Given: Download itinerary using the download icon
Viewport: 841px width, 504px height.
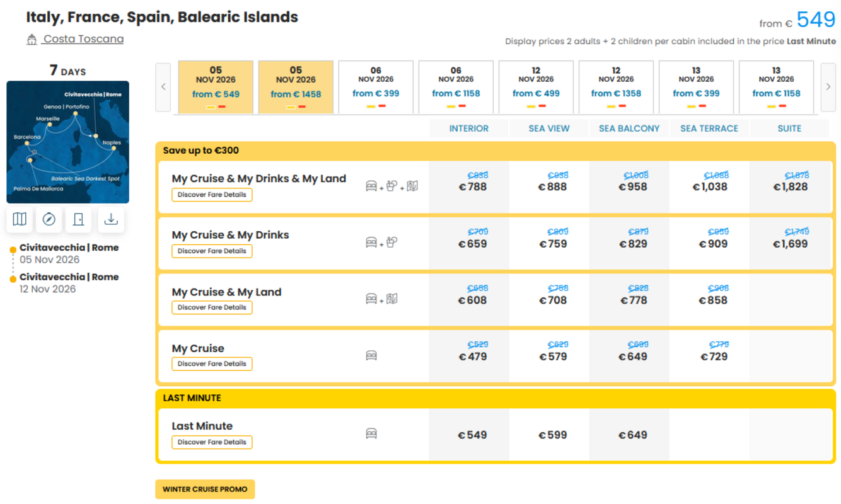Looking at the screenshot, I should [111, 219].
